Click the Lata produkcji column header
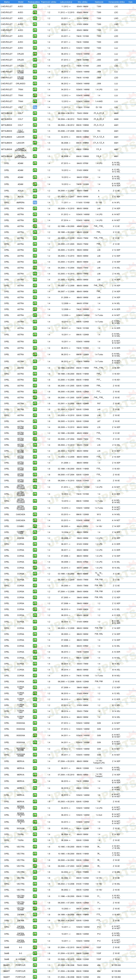This screenshot has height=980, width=136. [x=66, y=2]
